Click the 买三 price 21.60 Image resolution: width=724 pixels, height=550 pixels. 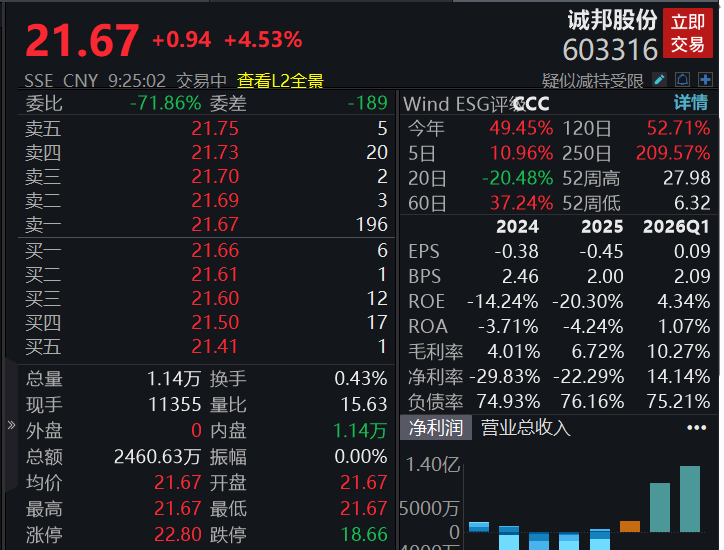(215, 298)
